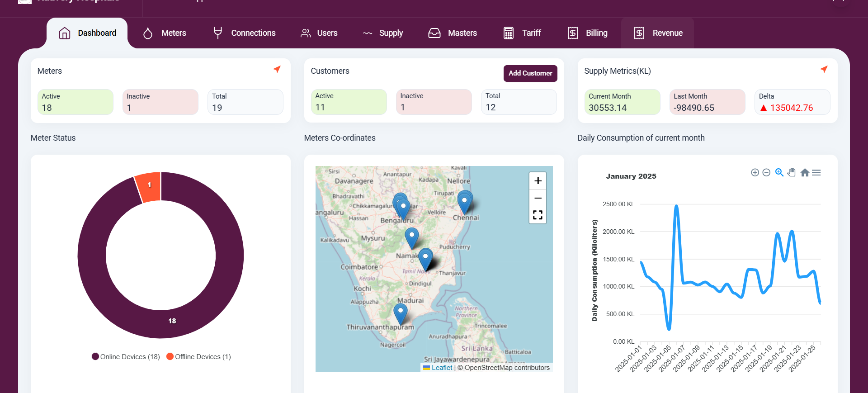868x393 pixels.
Task: Select the map marker near Chennai
Action: coord(464,202)
